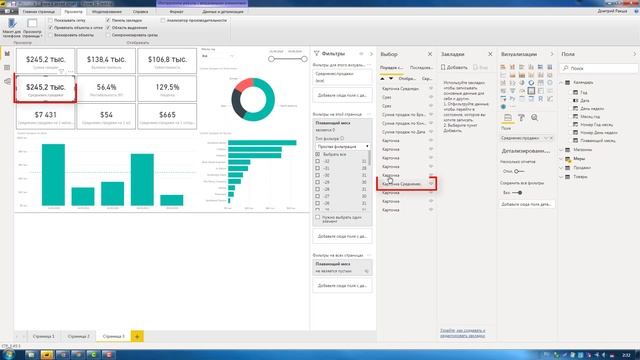Open the Report view in left sidebar
This screenshot has width=640, height=360.
7,54
